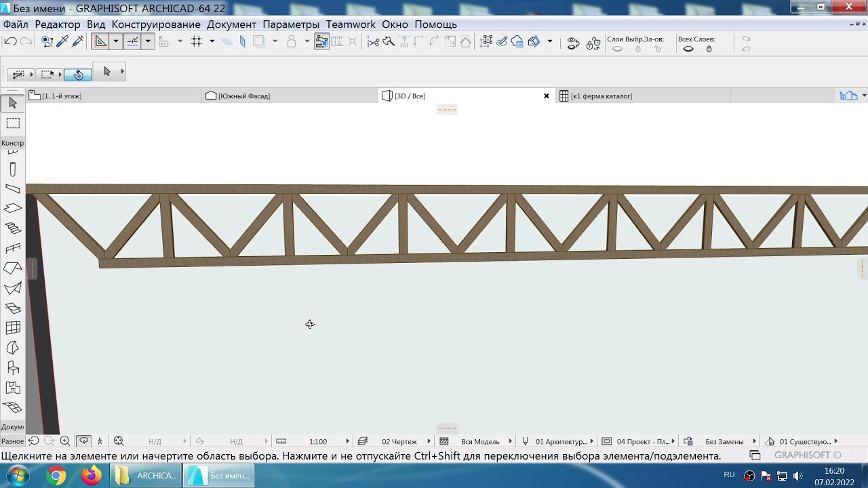
Task: Select the Column tool in toolbox
Action: [13, 169]
